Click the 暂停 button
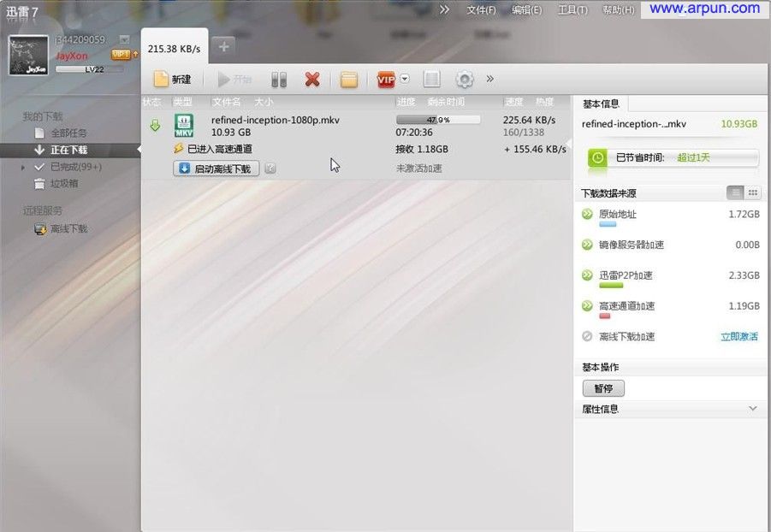 pos(603,388)
